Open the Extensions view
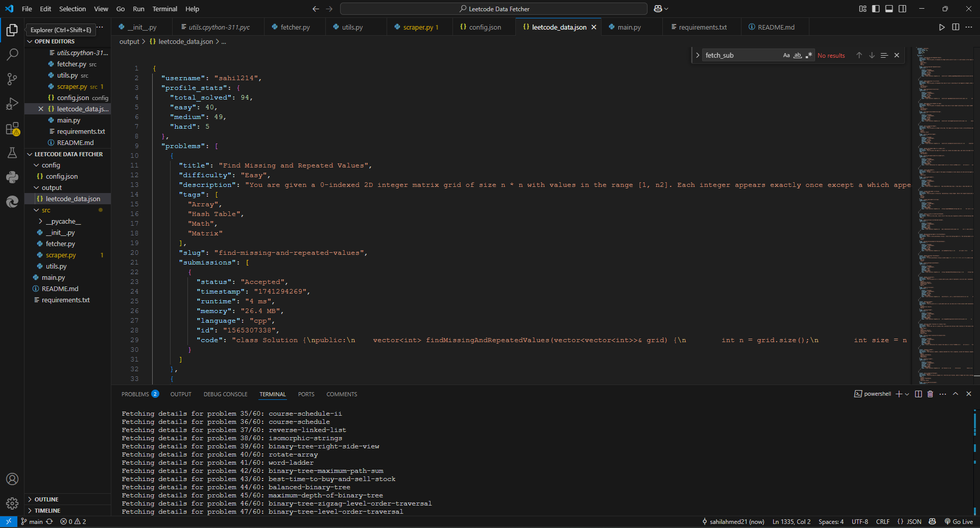The image size is (980, 528). pyautogui.click(x=12, y=128)
